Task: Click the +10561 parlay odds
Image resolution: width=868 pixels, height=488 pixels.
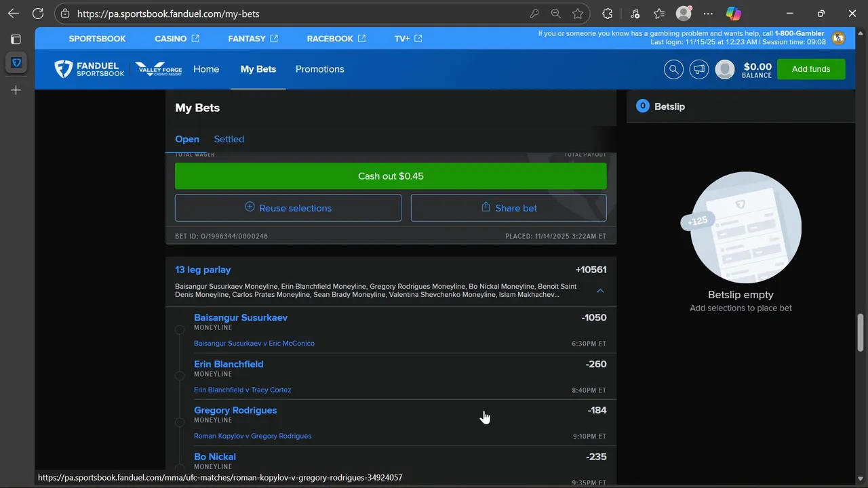Action: click(591, 270)
